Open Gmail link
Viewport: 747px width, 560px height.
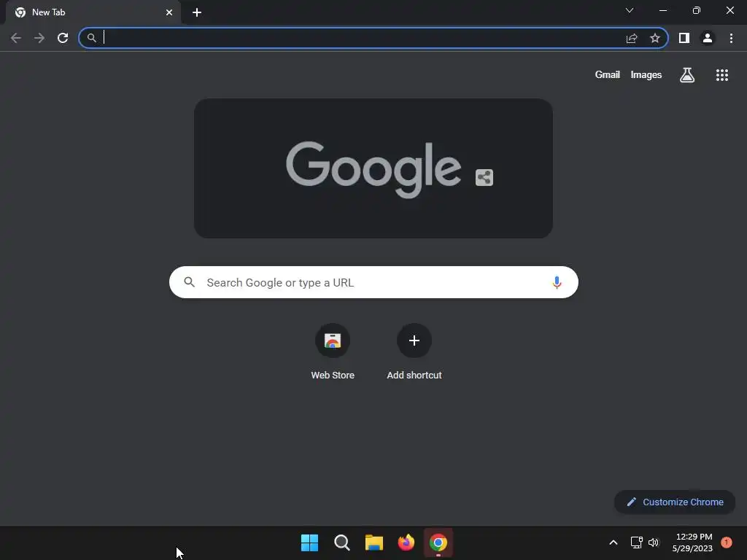pos(608,75)
